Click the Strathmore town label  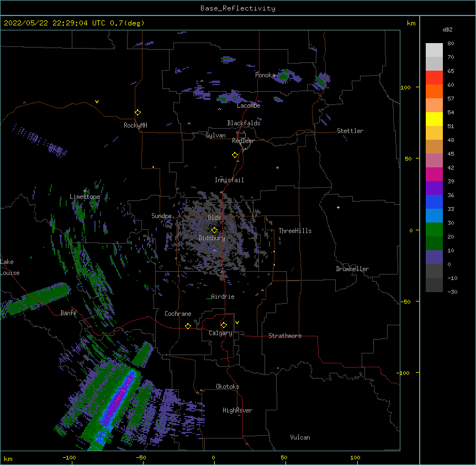[285, 336]
